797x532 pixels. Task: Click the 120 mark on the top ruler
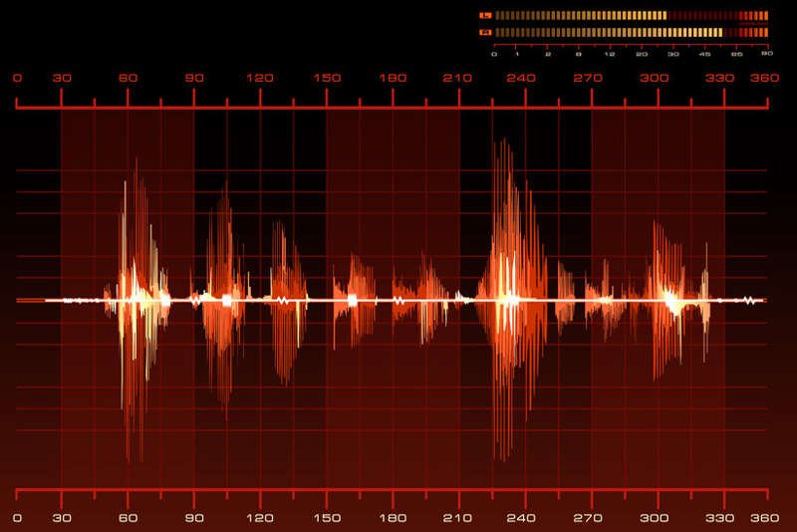[260, 78]
